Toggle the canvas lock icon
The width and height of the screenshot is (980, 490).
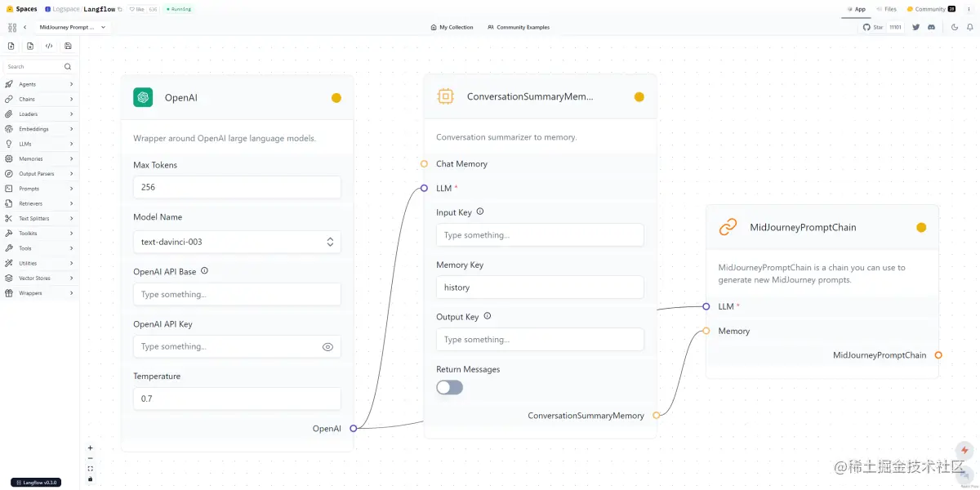point(91,479)
